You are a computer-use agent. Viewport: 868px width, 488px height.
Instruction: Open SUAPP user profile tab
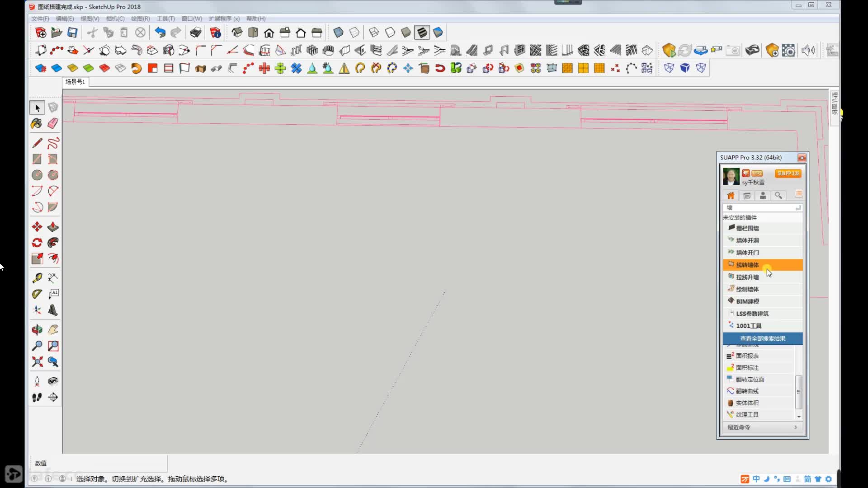763,195
